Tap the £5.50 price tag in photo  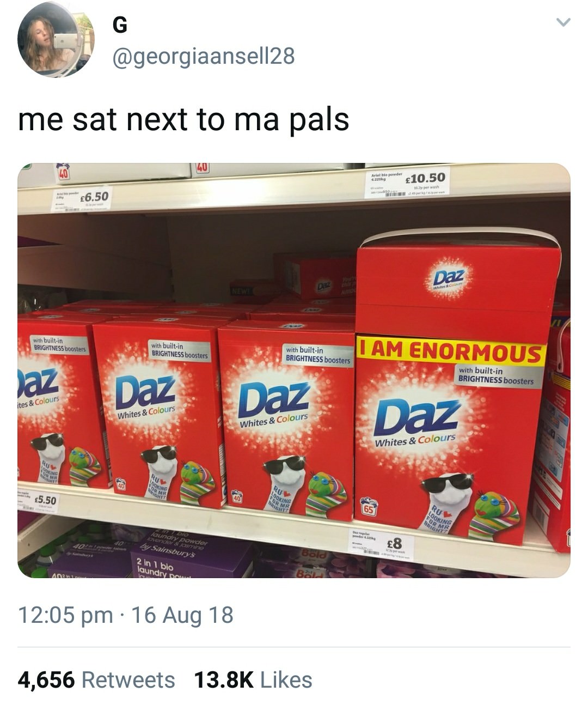[39, 498]
